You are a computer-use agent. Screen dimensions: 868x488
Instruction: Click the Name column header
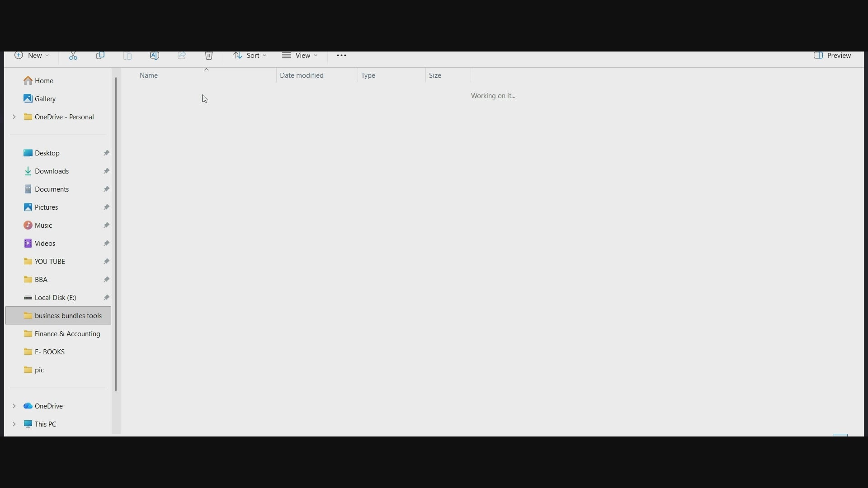(149, 75)
